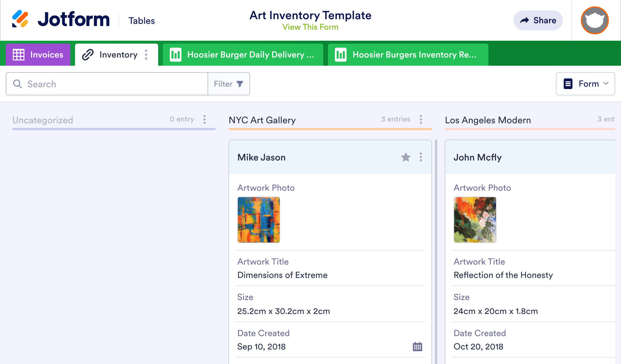Open NYC Art Gallery column options
621x364 pixels.
[421, 119]
